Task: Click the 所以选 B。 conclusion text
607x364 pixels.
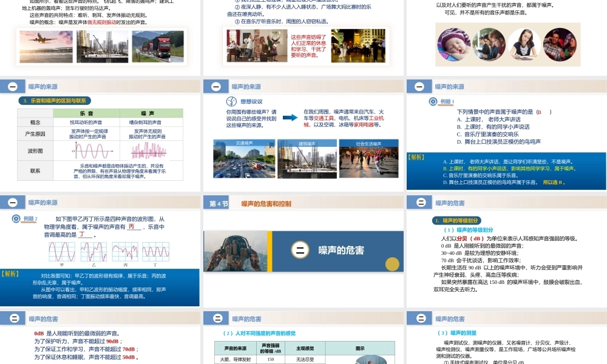Action: (x=554, y=182)
